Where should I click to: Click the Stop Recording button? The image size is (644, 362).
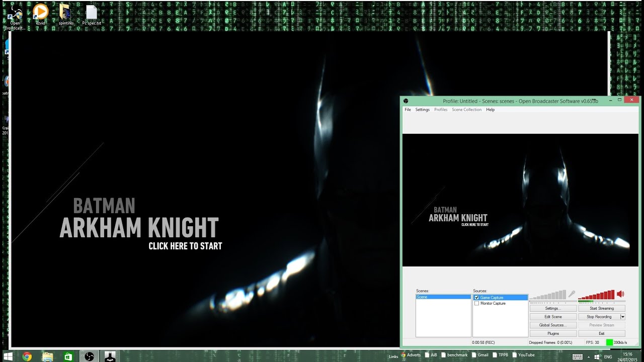pyautogui.click(x=599, y=317)
